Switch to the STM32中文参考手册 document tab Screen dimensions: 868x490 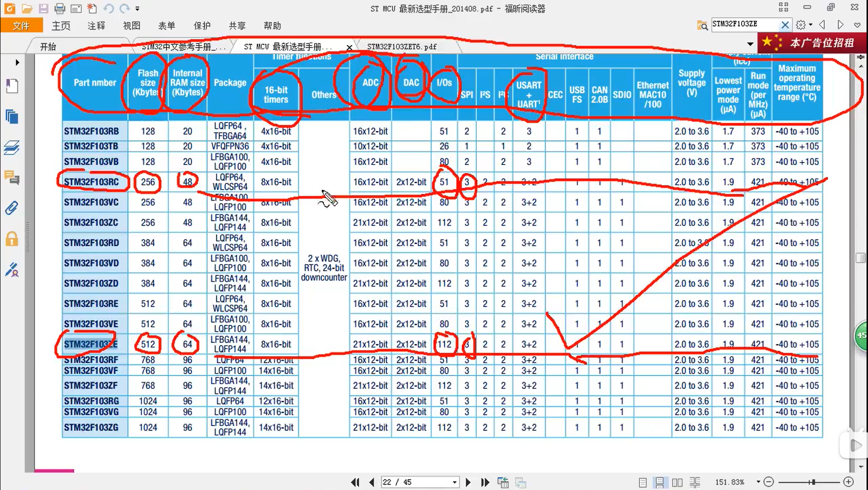(183, 47)
